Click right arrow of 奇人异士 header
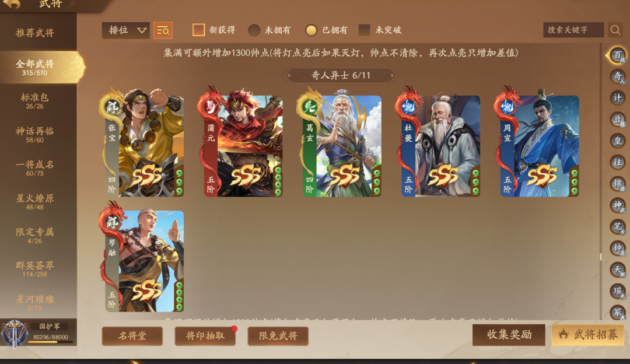This screenshot has height=364, width=630. (x=392, y=75)
